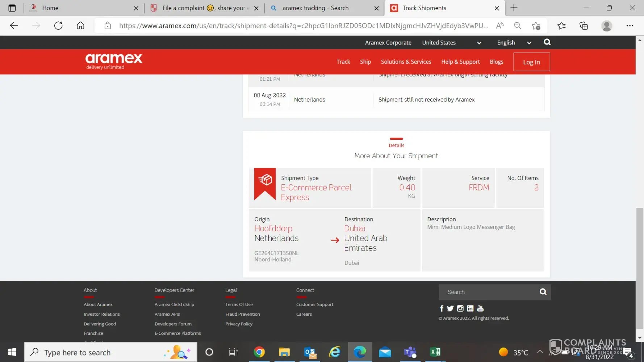The width and height of the screenshot is (644, 362).
Task: Add page to favorites star icon
Action: pos(536,26)
